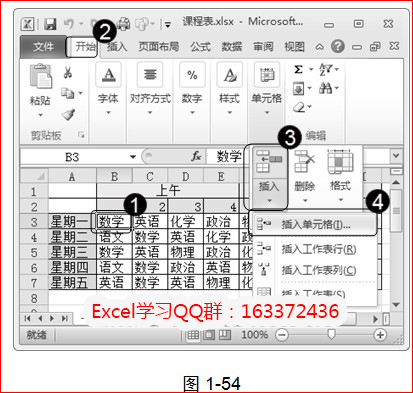Click the zoom out minus button
This screenshot has height=393, width=413.
click(282, 335)
